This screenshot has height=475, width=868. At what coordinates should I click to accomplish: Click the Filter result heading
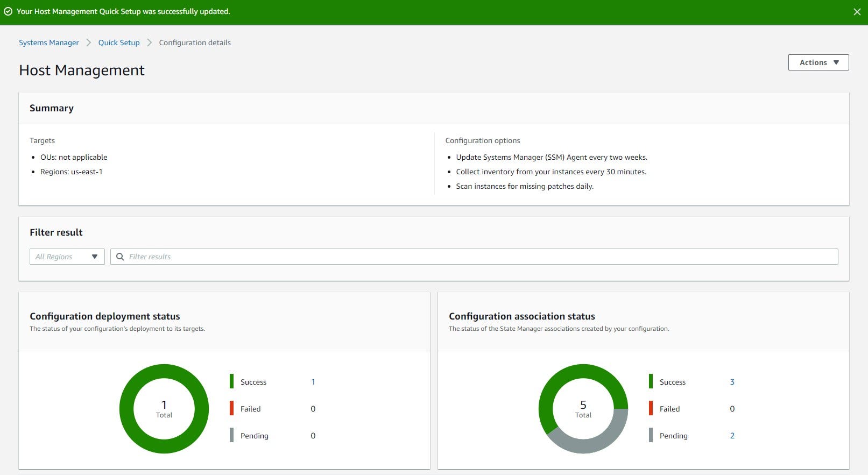56,232
